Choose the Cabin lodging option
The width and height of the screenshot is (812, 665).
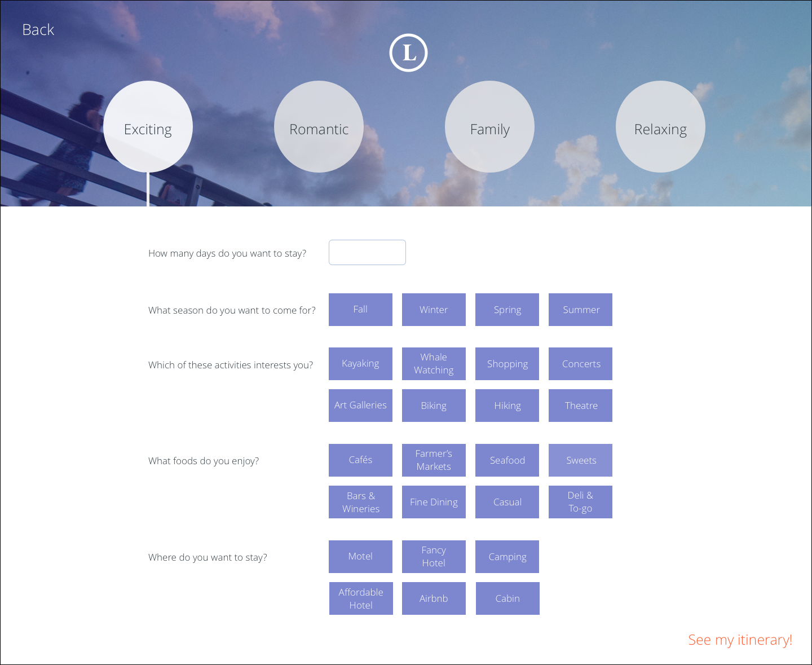pos(507,598)
